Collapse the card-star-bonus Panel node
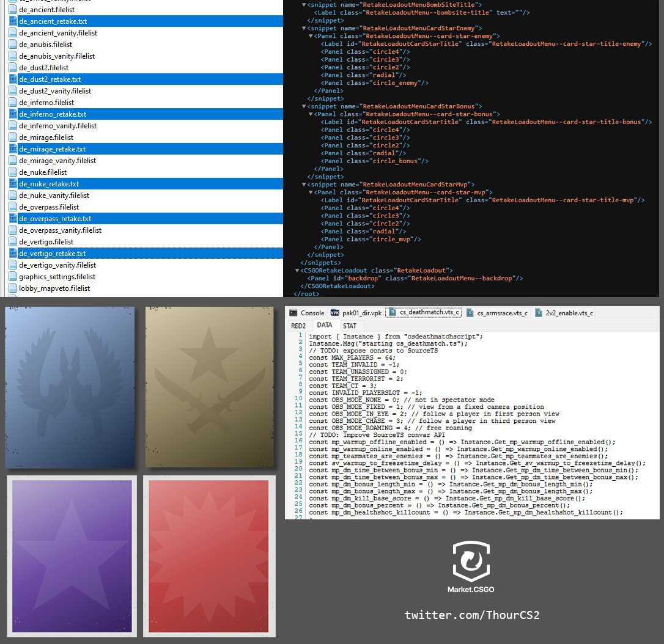Viewport: 664px width, 644px height. point(311,114)
